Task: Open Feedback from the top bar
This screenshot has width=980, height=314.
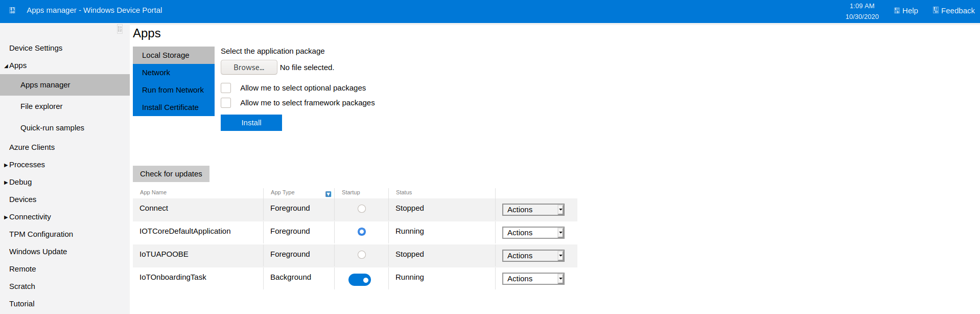Action: (x=953, y=11)
